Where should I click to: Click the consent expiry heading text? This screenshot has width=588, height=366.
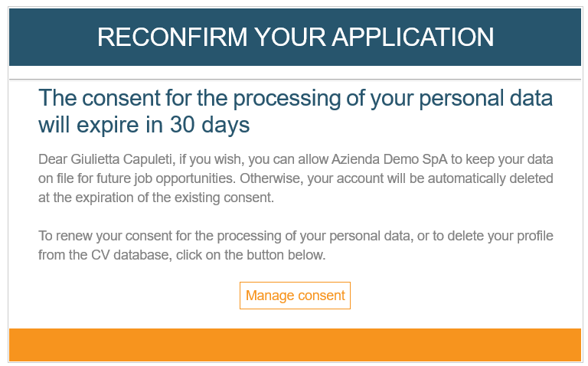click(296, 111)
